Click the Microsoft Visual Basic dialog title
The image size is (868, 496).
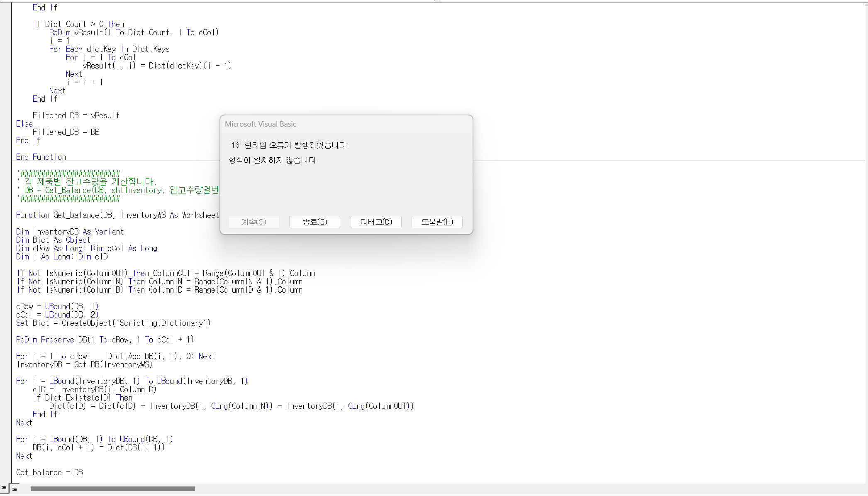point(261,124)
